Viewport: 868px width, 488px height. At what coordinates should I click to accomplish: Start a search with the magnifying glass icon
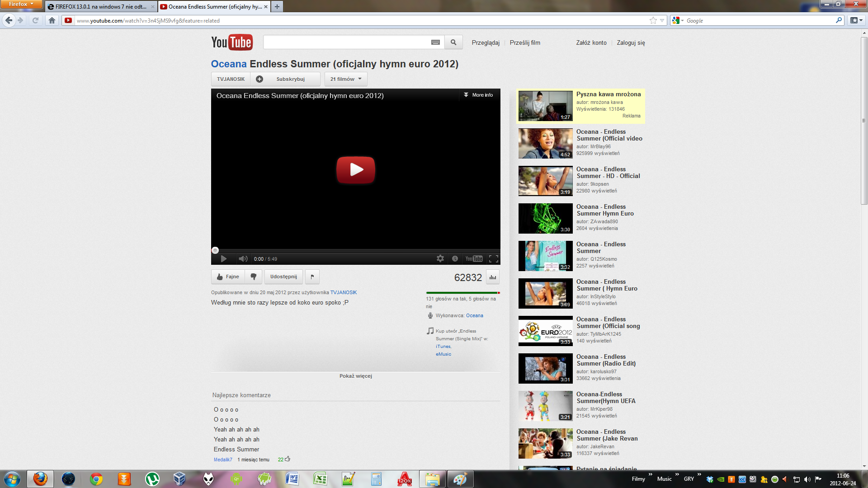pyautogui.click(x=453, y=42)
